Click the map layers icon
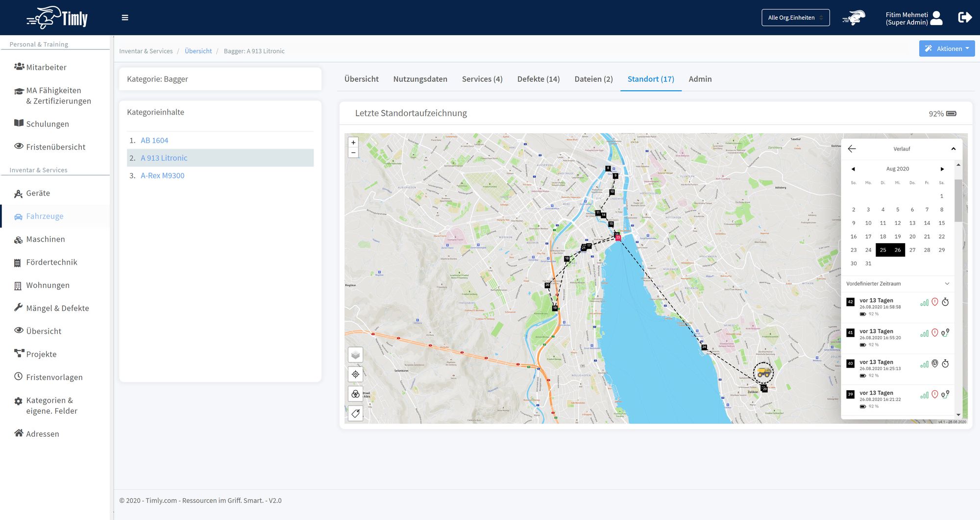This screenshot has width=980, height=520. pyautogui.click(x=355, y=354)
